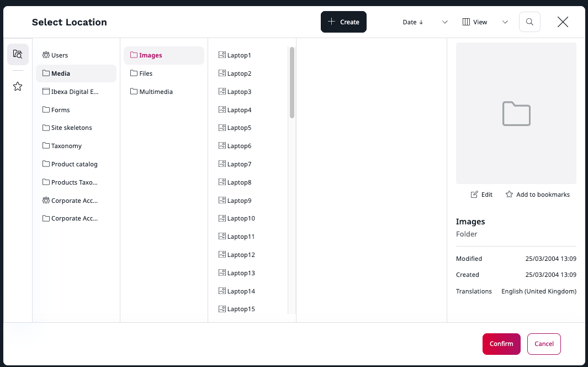Open the Create content menu
This screenshot has width=588, height=367.
343,22
